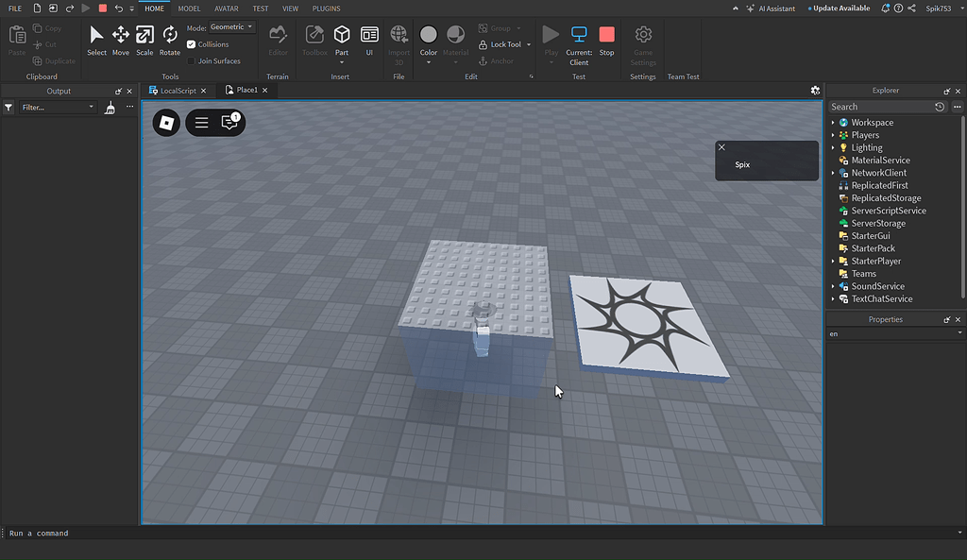Switch to the VIEW tab

[290, 8]
